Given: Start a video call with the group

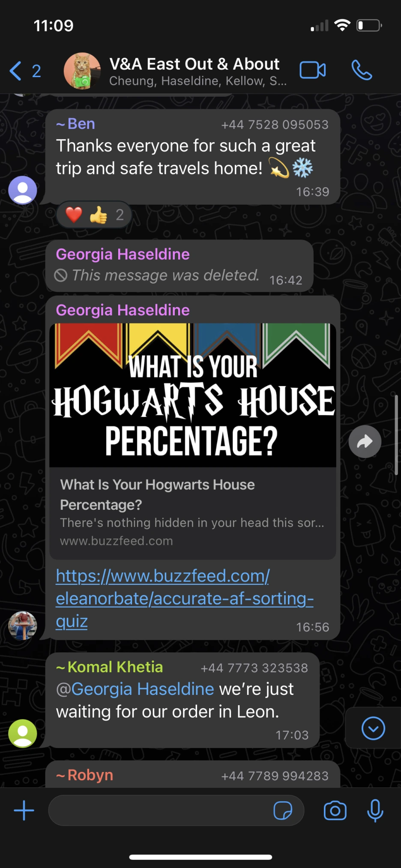Looking at the screenshot, I should 312,70.
